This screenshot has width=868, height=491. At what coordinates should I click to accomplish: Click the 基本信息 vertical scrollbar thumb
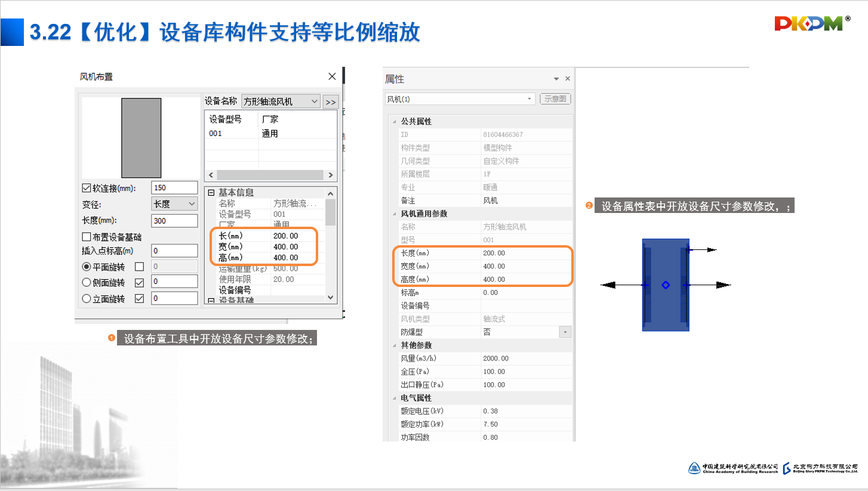click(x=331, y=212)
